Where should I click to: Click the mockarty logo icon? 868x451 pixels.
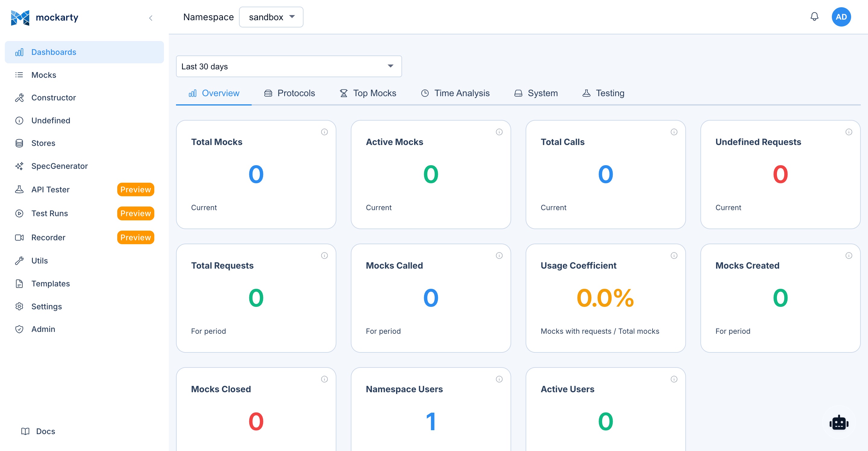tap(20, 17)
